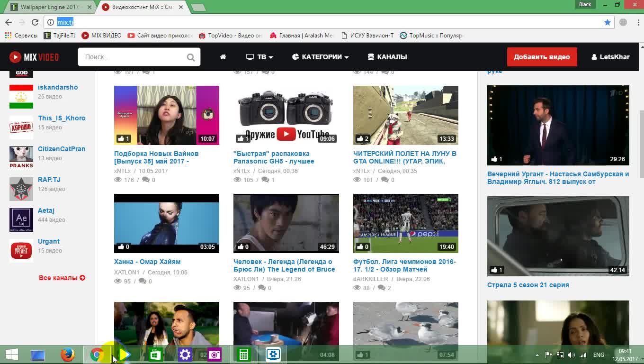Open the Подборка Новых Вайнов video title
Viewport: 644px width, 364px height.
(156, 157)
